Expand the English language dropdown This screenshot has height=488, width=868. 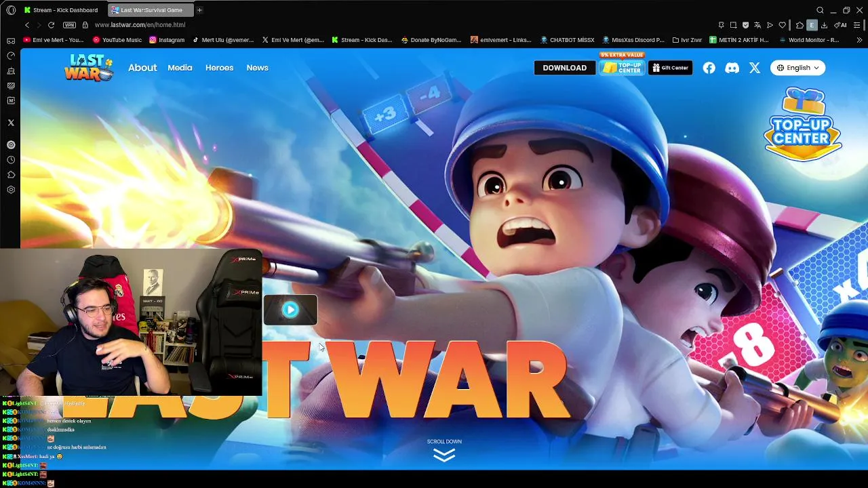click(x=797, y=68)
